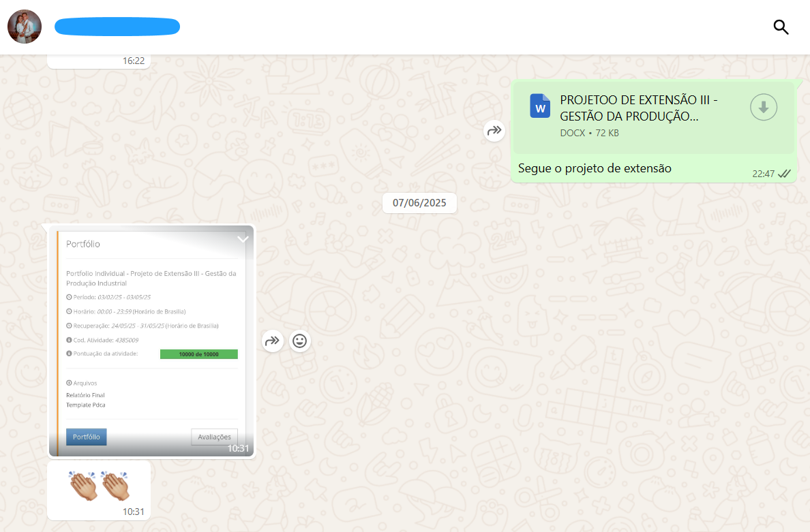Image resolution: width=810 pixels, height=532 pixels.
Task: Click the double check marks at 22:47
Action: 784,174
